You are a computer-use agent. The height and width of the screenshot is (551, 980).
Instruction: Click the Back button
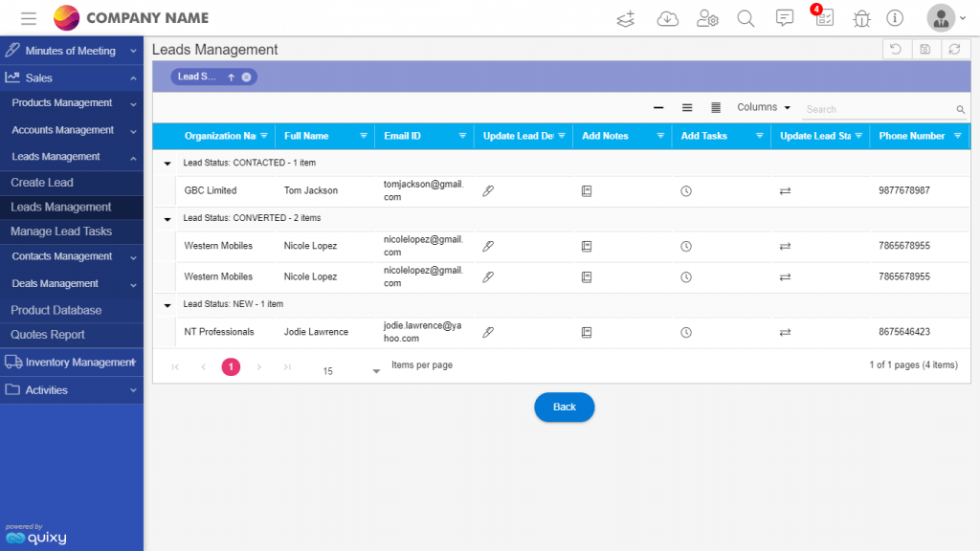(564, 407)
